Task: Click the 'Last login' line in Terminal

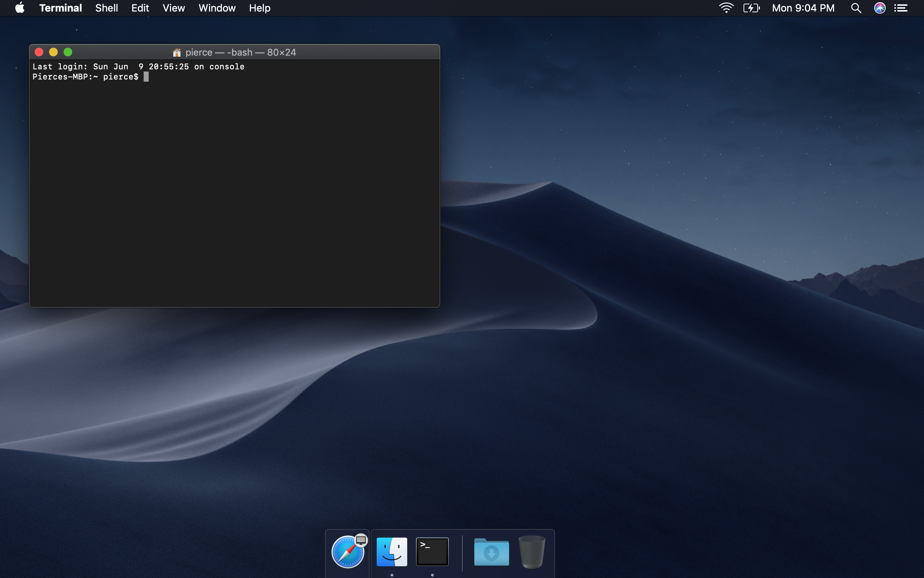Action: [138, 66]
